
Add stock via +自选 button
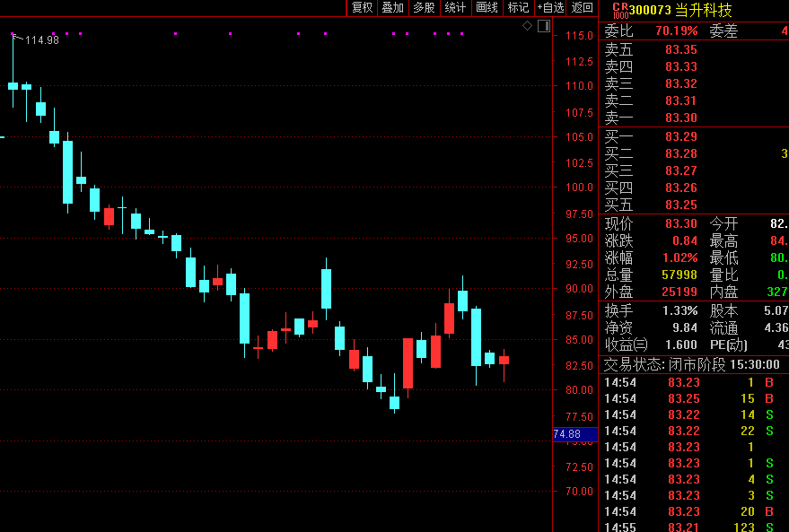coord(550,8)
